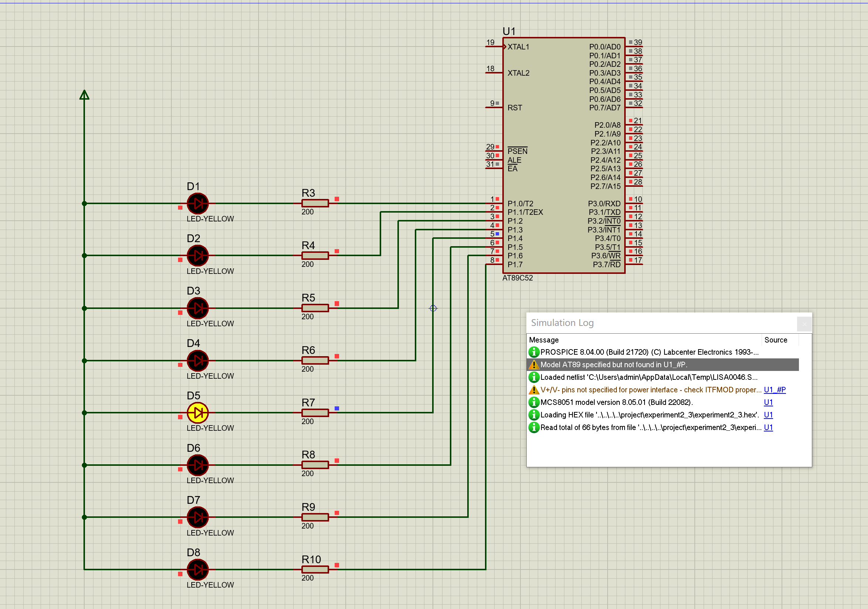The width and height of the screenshot is (868, 609).
Task: Click the R10 reference label
Action: pyautogui.click(x=311, y=559)
